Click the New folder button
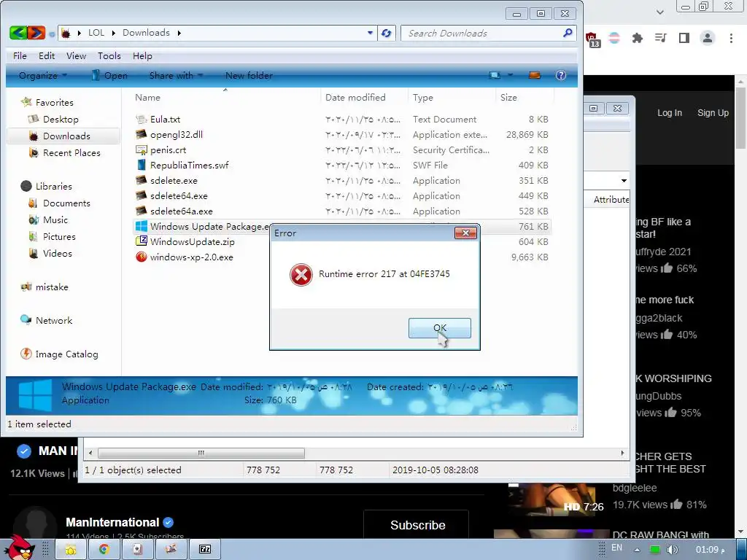Viewport: 747px width, 560px height. [x=249, y=76]
